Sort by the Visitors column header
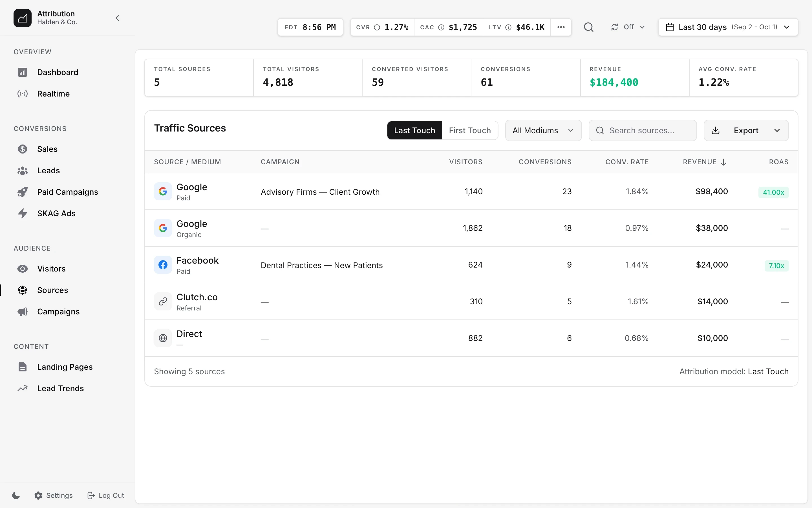812x508 pixels. click(466, 162)
